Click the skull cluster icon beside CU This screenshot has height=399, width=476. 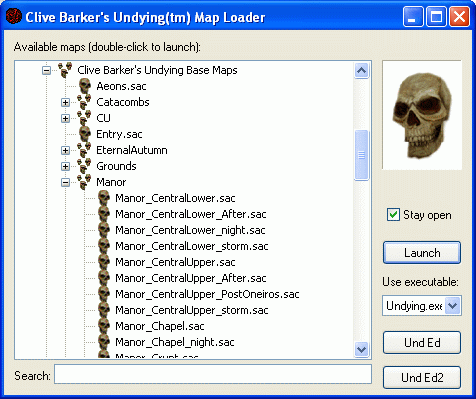click(x=84, y=118)
